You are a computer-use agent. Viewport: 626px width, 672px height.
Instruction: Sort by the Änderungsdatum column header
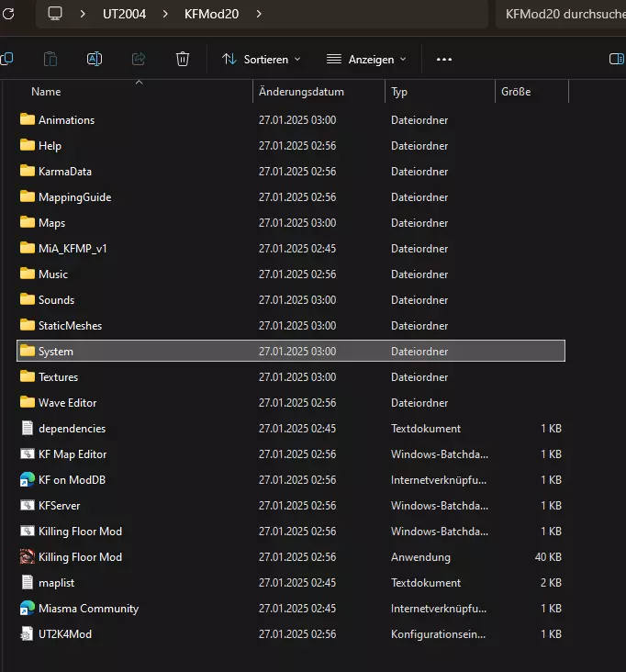301,92
